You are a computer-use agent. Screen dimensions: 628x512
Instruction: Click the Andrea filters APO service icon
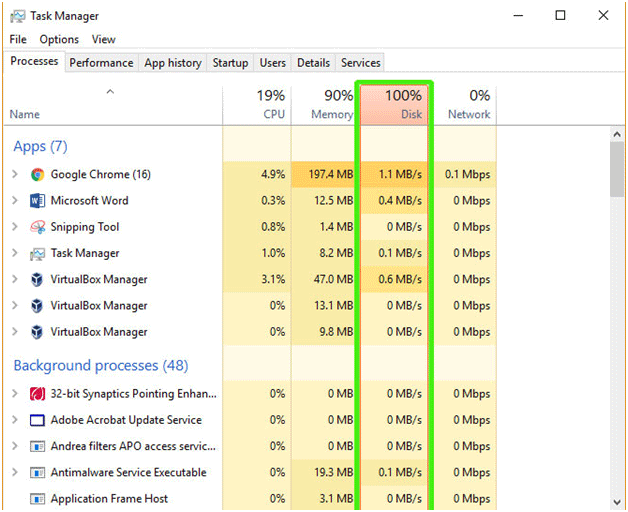point(37,446)
